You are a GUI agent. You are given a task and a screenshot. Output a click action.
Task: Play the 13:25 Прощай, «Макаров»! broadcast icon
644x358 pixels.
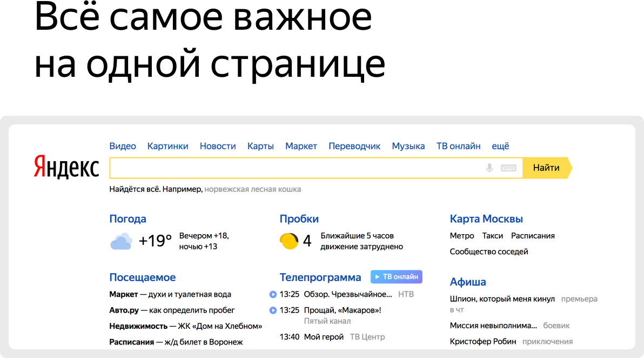(x=273, y=310)
